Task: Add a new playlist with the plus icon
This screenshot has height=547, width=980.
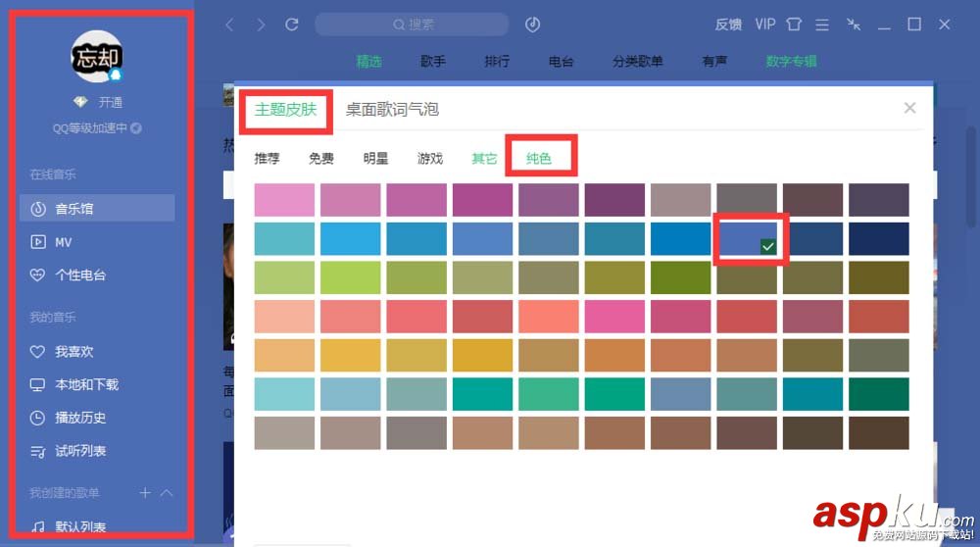Action: (145, 493)
